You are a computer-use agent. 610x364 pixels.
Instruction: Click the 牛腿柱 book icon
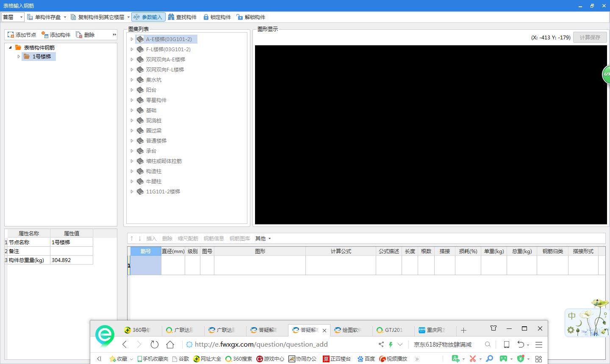click(x=140, y=181)
